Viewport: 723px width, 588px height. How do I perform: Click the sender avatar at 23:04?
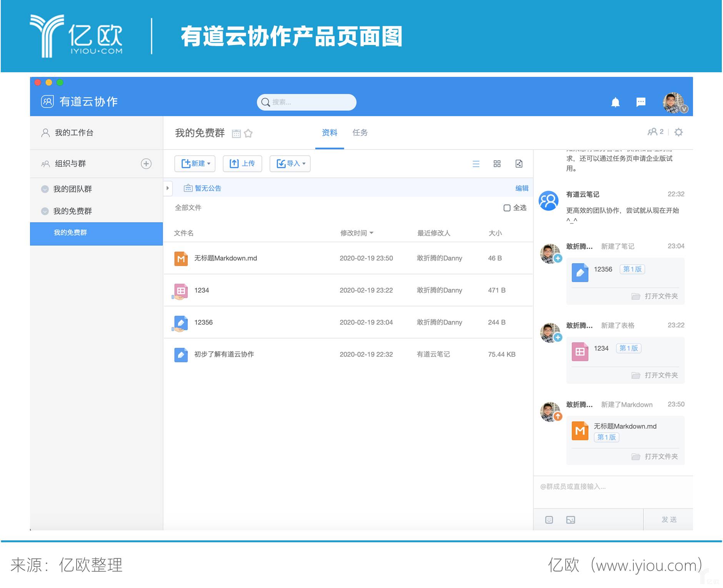[550, 254]
